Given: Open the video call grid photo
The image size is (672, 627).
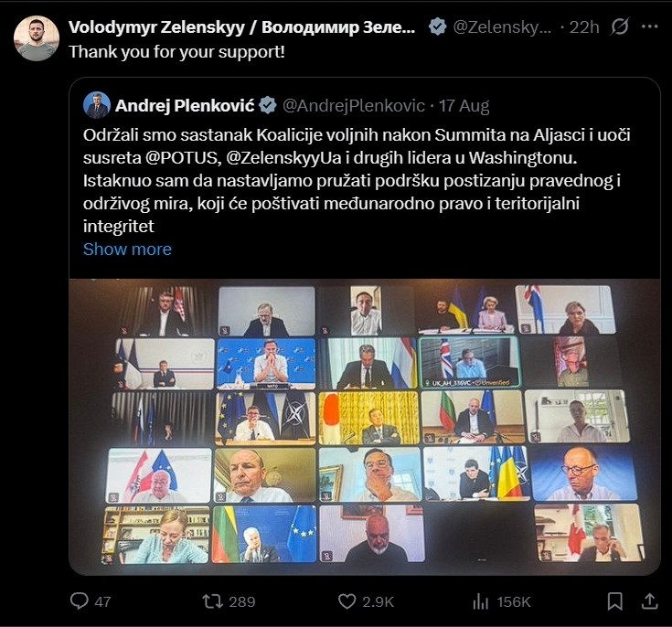Looking at the screenshot, I should (x=365, y=427).
